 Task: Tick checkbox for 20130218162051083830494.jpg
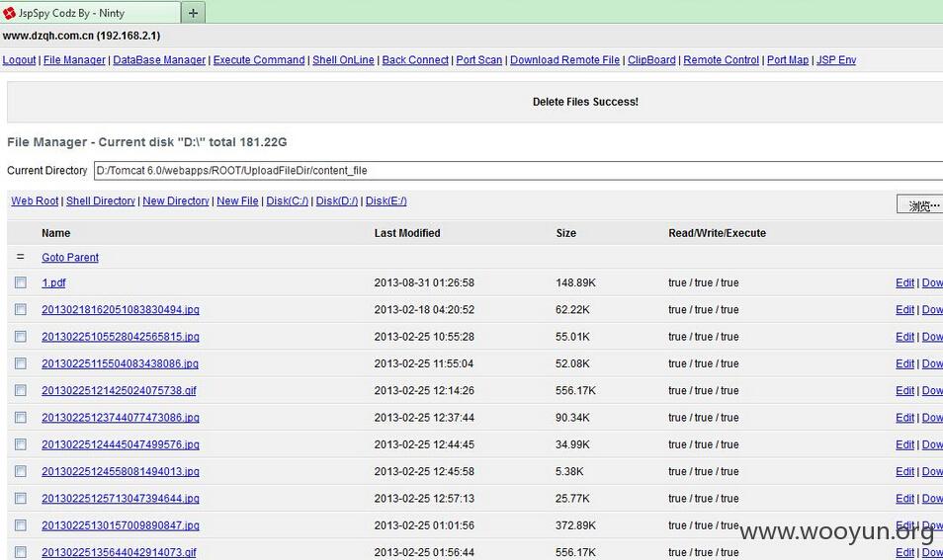[21, 309]
